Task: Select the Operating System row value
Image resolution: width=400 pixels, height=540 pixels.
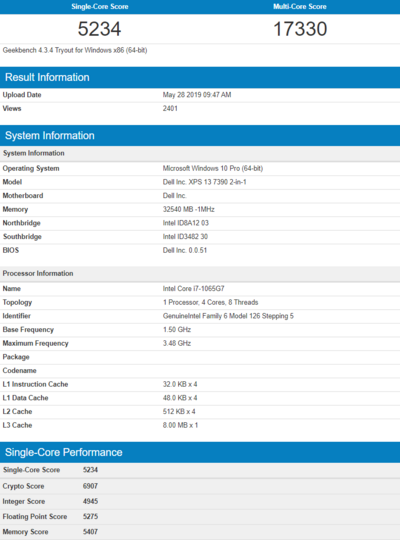Action: click(x=213, y=168)
